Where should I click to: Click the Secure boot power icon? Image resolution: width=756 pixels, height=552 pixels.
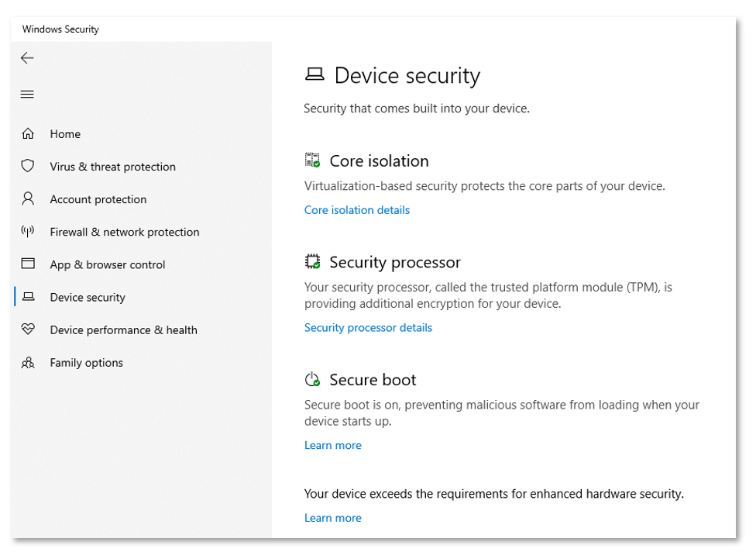click(312, 379)
